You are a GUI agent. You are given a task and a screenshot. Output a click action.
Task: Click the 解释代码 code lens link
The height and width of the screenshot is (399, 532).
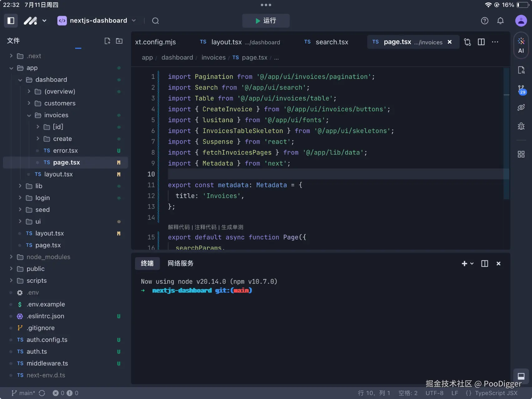[179, 227]
